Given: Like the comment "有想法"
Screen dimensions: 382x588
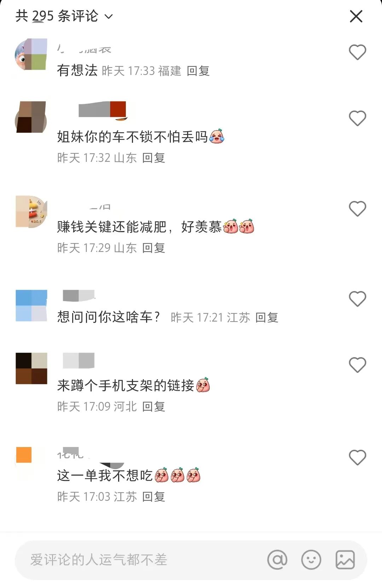Looking at the screenshot, I should coord(357,52).
